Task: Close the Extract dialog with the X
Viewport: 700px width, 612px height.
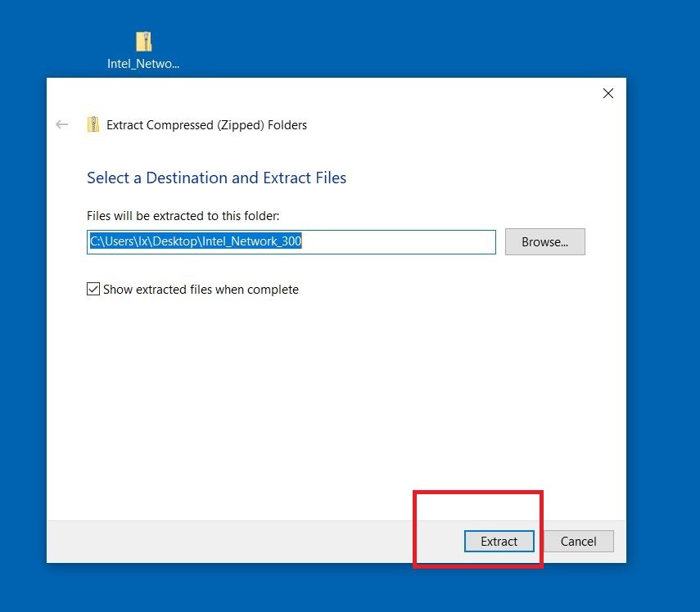Action: [607, 93]
